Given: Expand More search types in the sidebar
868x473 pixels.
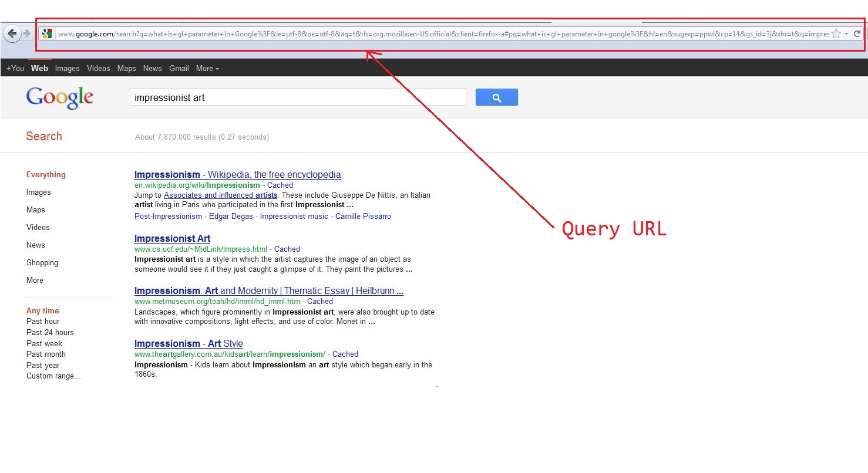Looking at the screenshot, I should point(35,281).
